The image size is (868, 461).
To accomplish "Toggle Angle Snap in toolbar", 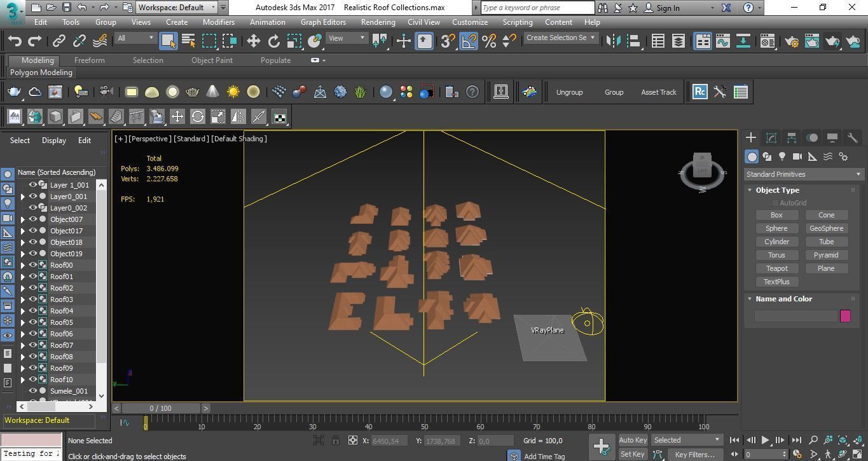I will (468, 41).
